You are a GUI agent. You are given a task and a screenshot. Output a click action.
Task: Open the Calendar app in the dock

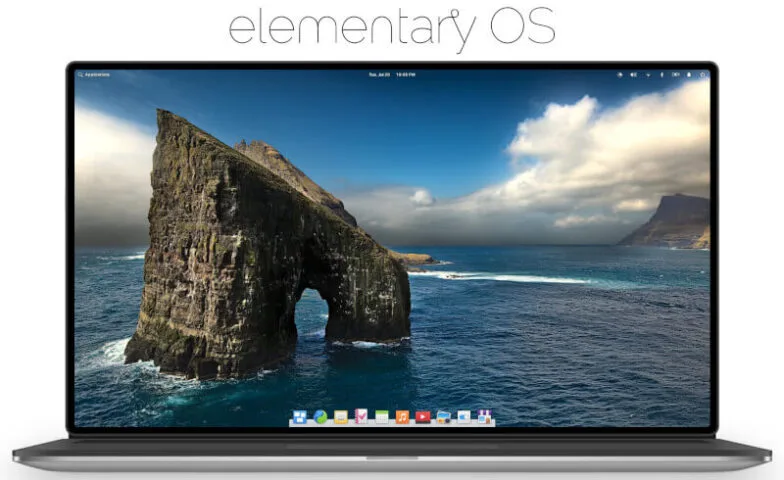click(382, 416)
